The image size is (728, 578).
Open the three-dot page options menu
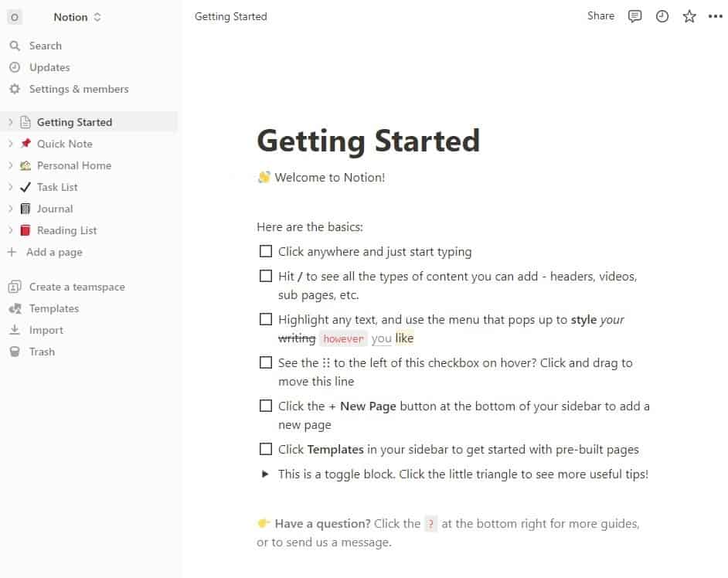[715, 16]
